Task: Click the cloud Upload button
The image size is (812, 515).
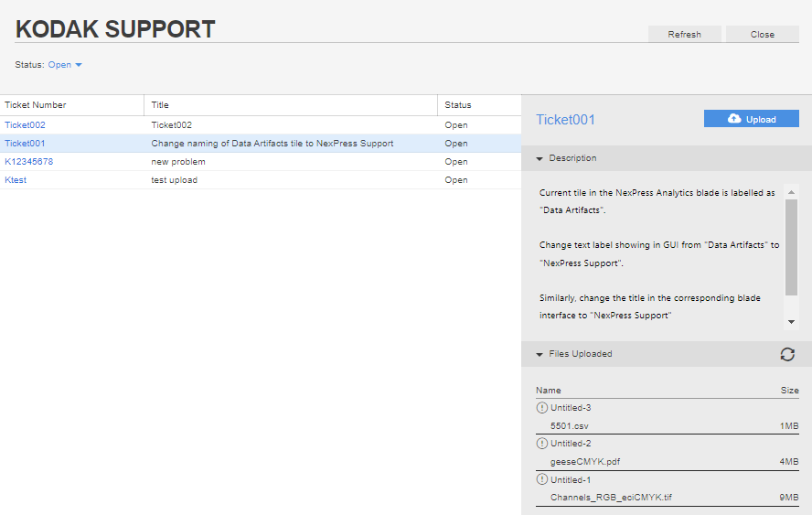Action: click(751, 119)
